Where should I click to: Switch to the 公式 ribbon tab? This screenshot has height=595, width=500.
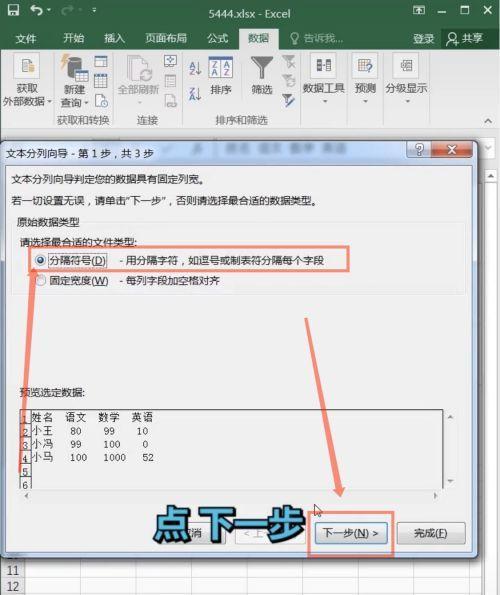pyautogui.click(x=218, y=38)
